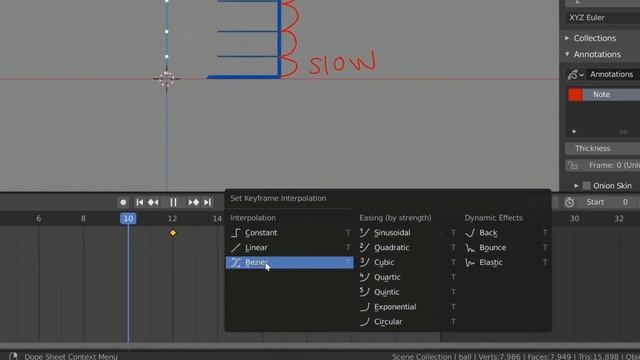Click the Quintic easing icon
The height and width of the screenshot is (360, 640).
(364, 292)
